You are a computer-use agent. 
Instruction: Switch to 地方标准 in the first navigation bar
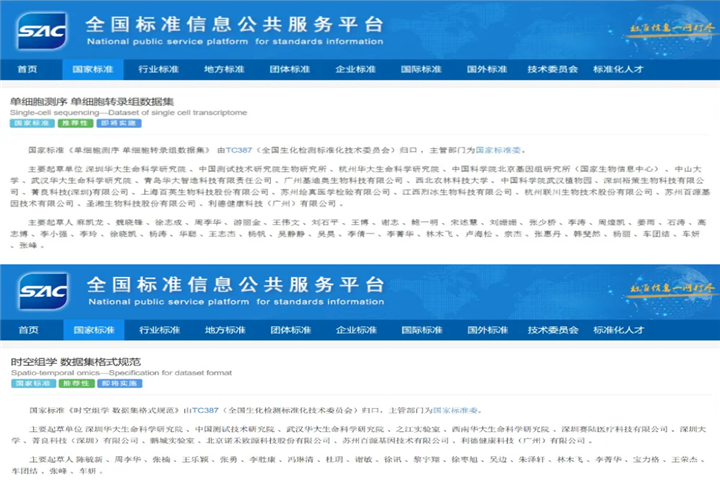pyautogui.click(x=224, y=70)
